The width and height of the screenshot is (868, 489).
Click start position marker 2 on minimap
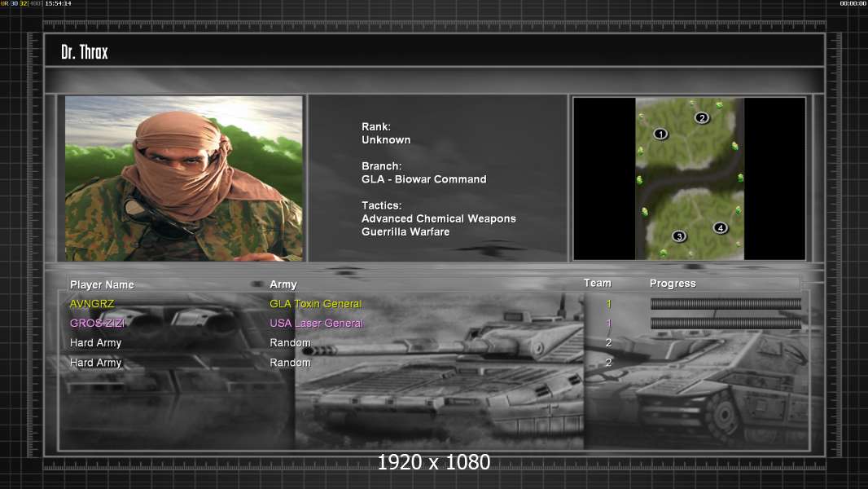[x=702, y=118]
